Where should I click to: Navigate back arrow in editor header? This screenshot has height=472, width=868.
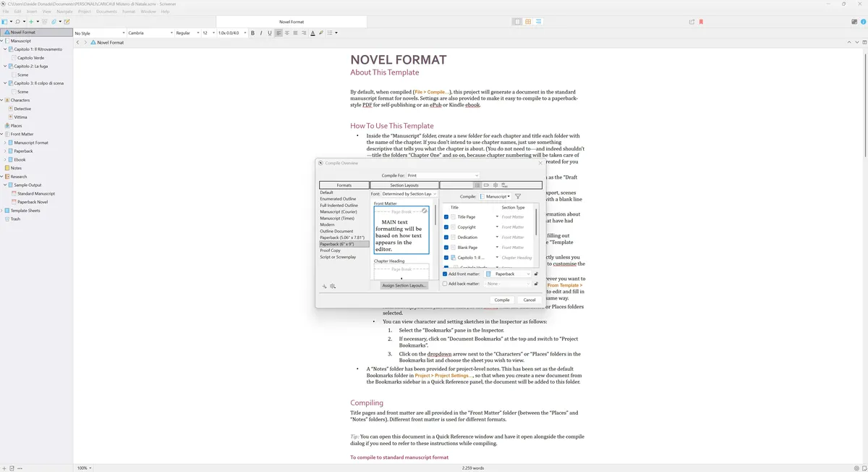77,42
